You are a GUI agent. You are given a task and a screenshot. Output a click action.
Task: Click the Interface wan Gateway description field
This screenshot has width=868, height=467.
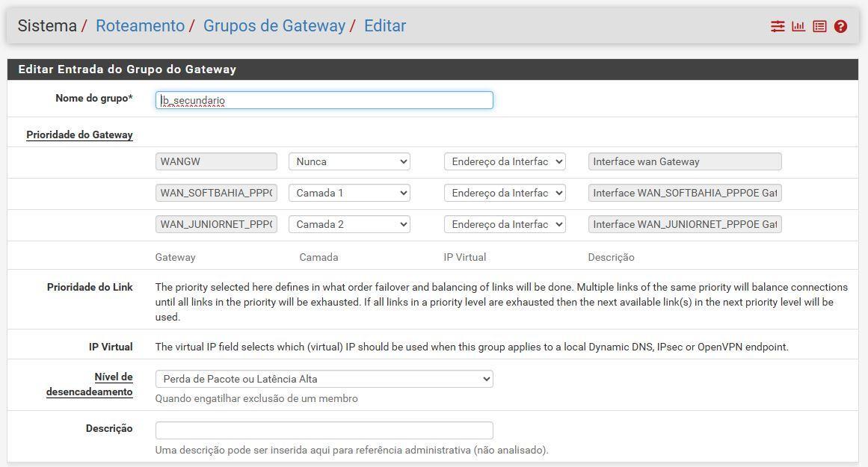pos(685,161)
